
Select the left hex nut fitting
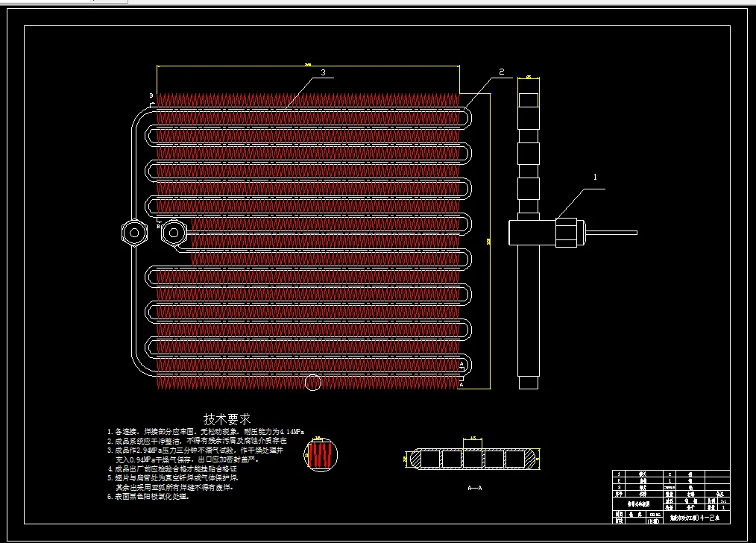[x=134, y=233]
